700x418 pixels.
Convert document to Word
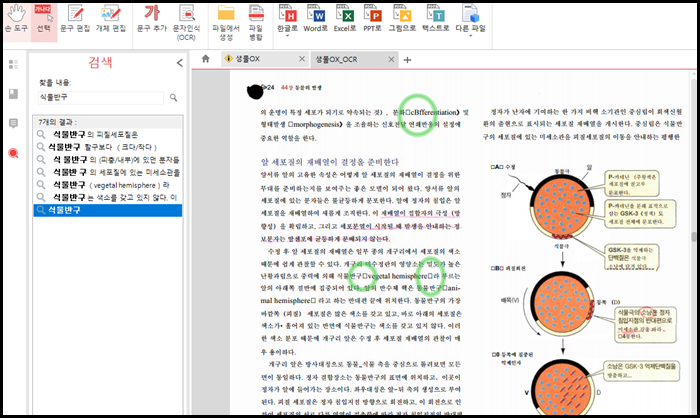(316, 19)
